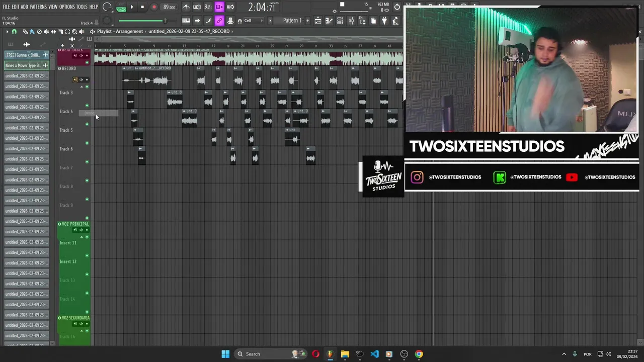Click the red Record button
644x362 pixels.
coord(154,7)
